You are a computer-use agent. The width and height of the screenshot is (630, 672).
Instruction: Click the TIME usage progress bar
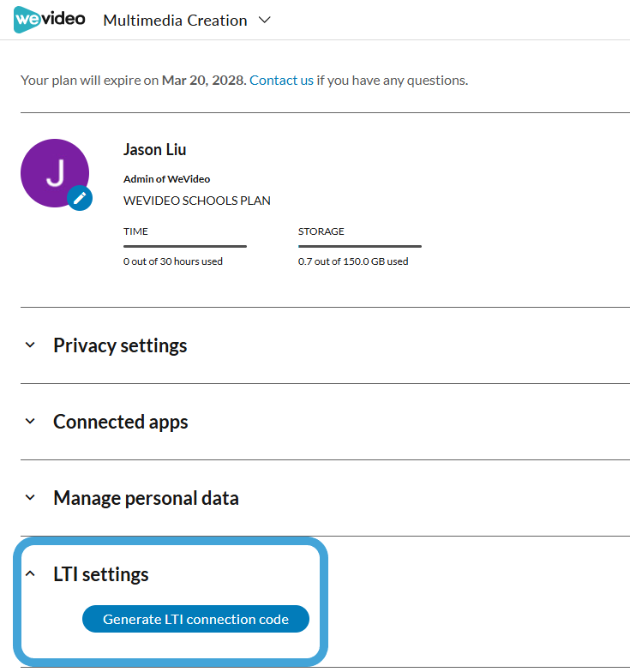coord(185,247)
